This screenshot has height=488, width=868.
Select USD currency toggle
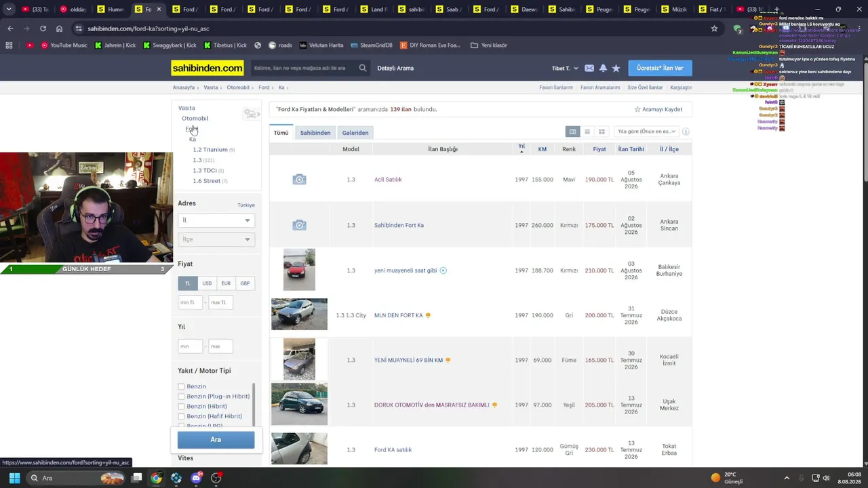click(x=207, y=283)
